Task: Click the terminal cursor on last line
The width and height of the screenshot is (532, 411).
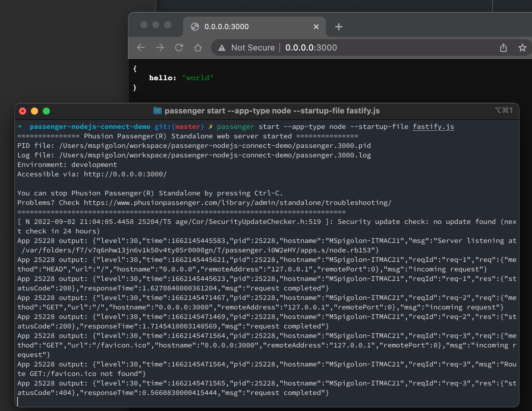Action: 18,402
